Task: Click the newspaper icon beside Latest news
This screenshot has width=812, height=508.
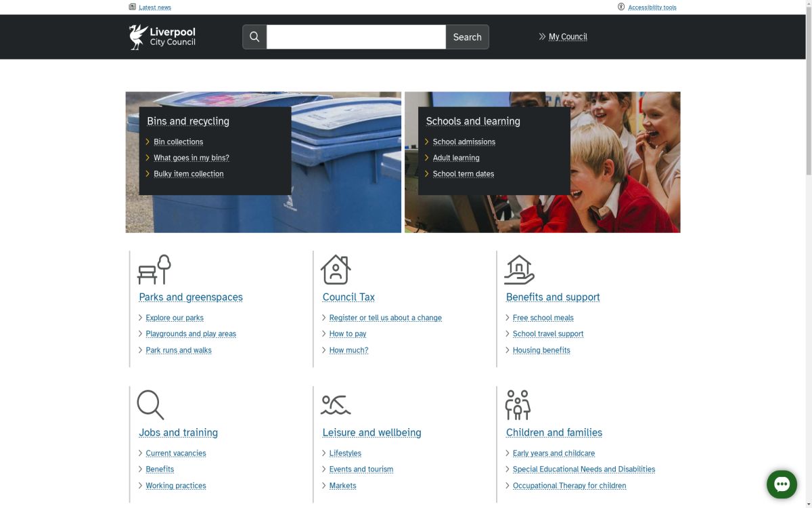Action: click(x=133, y=6)
